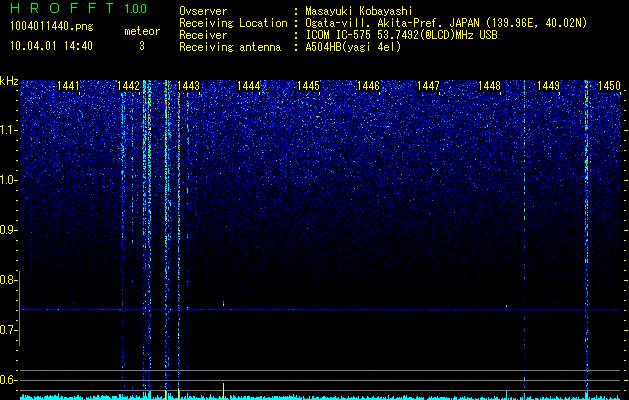
Task: Click the thin vertical streak between 1448 and 1449
Action: coord(524,235)
